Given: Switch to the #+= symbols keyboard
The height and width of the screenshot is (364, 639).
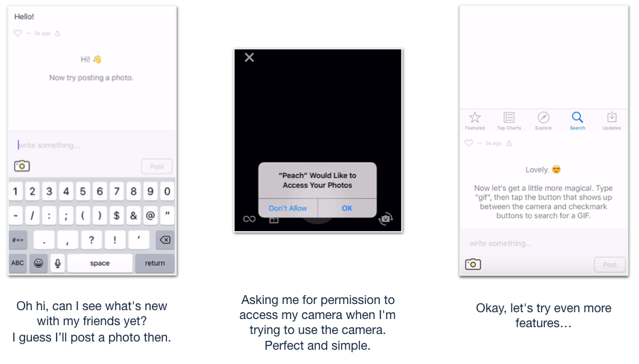Looking at the screenshot, I should [18, 240].
